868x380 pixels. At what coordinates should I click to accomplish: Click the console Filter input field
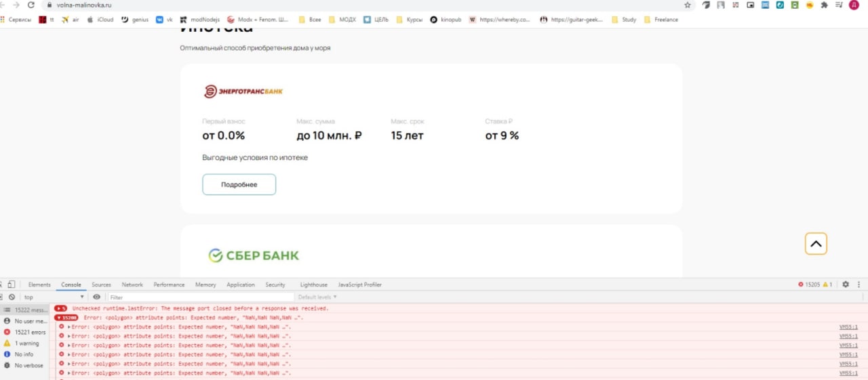coord(201,297)
